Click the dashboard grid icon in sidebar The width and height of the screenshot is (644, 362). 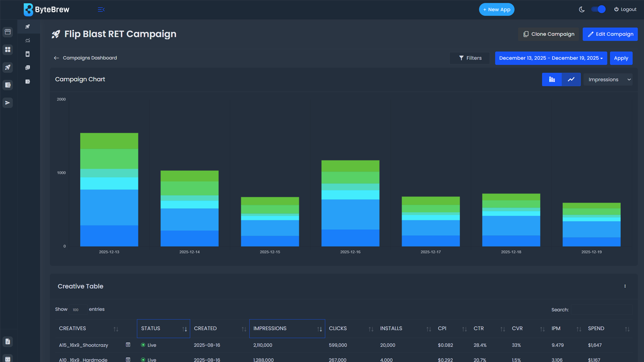(8, 50)
